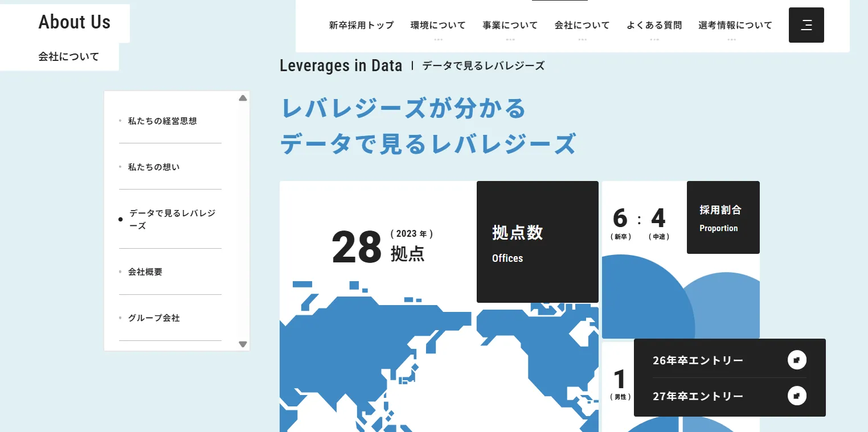
Task: Go to 私たちの経営思想 in sidebar
Action: click(x=162, y=121)
